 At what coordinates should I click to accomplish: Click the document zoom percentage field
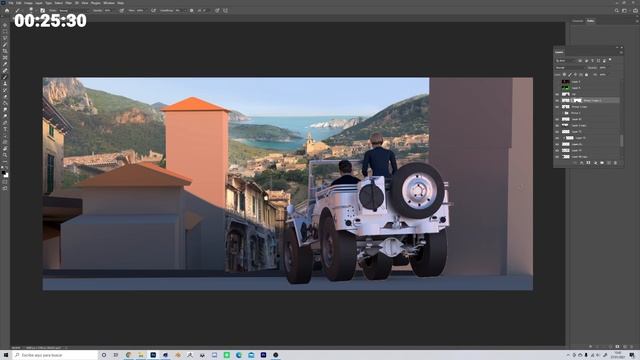[x=16, y=348]
